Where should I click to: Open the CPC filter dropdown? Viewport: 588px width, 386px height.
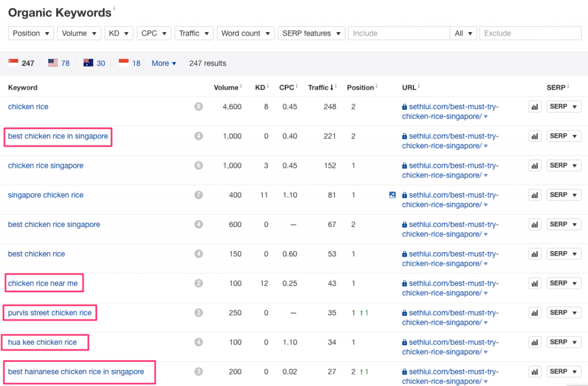(x=154, y=33)
